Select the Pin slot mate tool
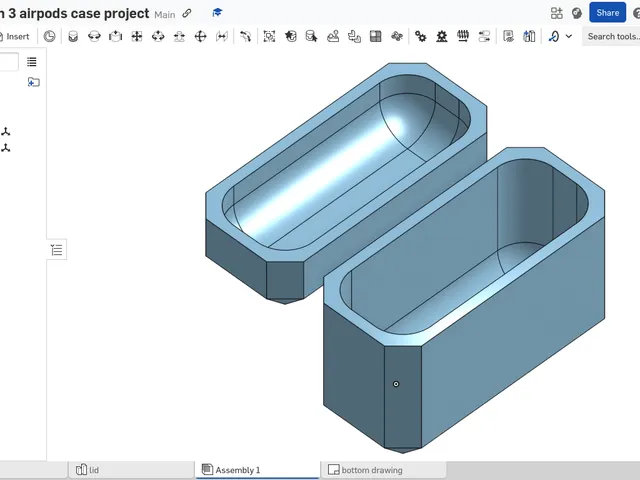Viewport: 640px width, 480px height. [x=179, y=36]
